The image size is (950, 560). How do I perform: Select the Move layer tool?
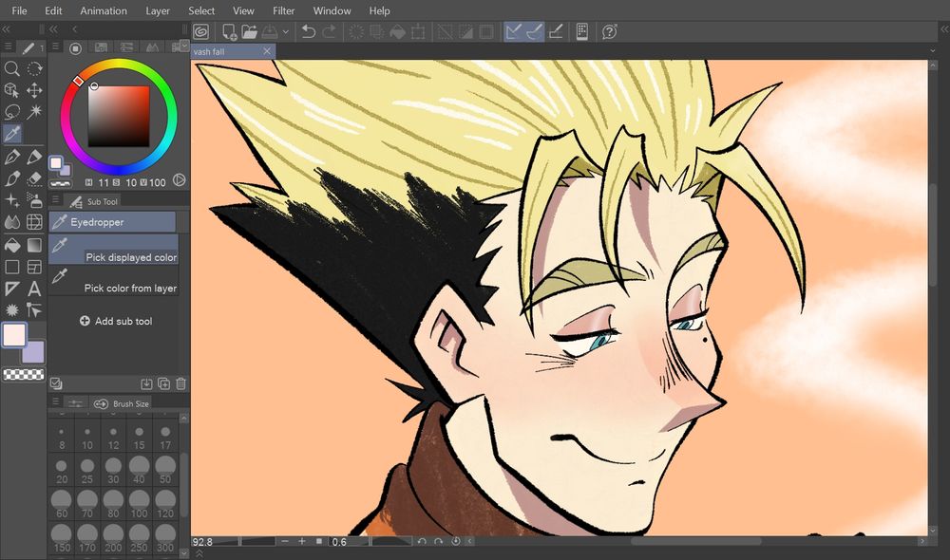[34, 90]
